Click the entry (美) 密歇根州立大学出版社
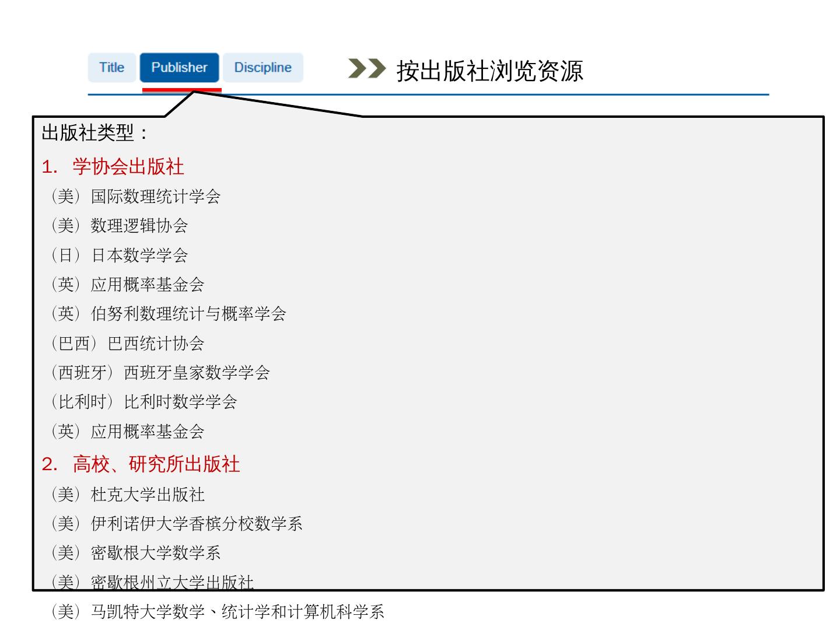This screenshot has height=630, width=840. (x=152, y=582)
